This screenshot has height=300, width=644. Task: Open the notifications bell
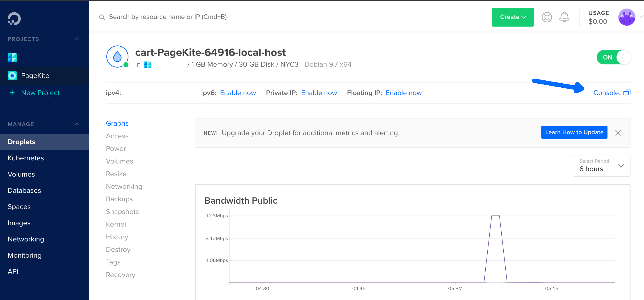[564, 17]
